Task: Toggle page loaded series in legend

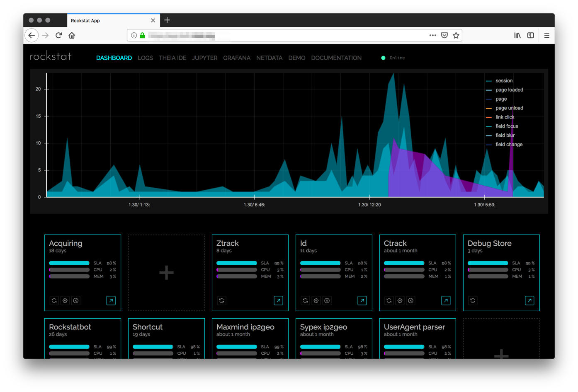Action: 505,90
